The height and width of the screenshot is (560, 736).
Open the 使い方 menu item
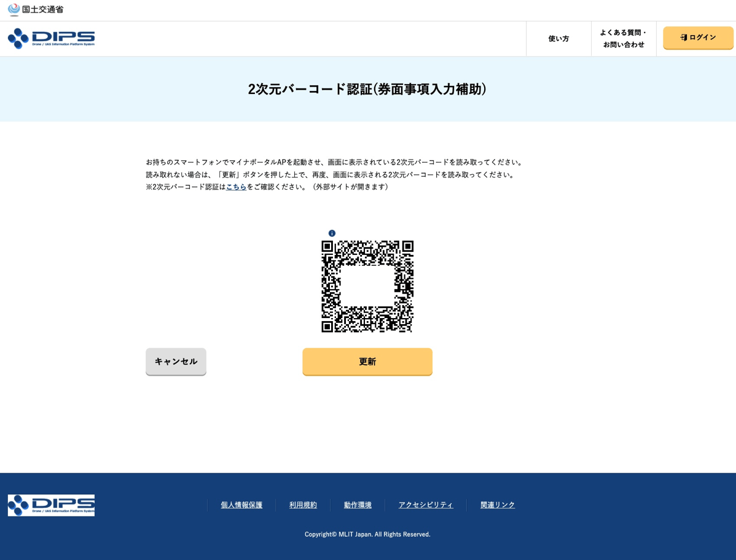[x=558, y=39]
